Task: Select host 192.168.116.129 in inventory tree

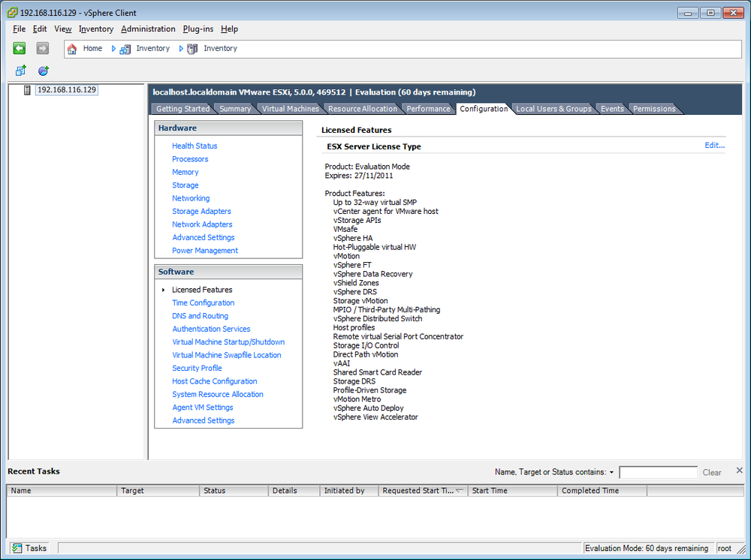Action: [67, 90]
